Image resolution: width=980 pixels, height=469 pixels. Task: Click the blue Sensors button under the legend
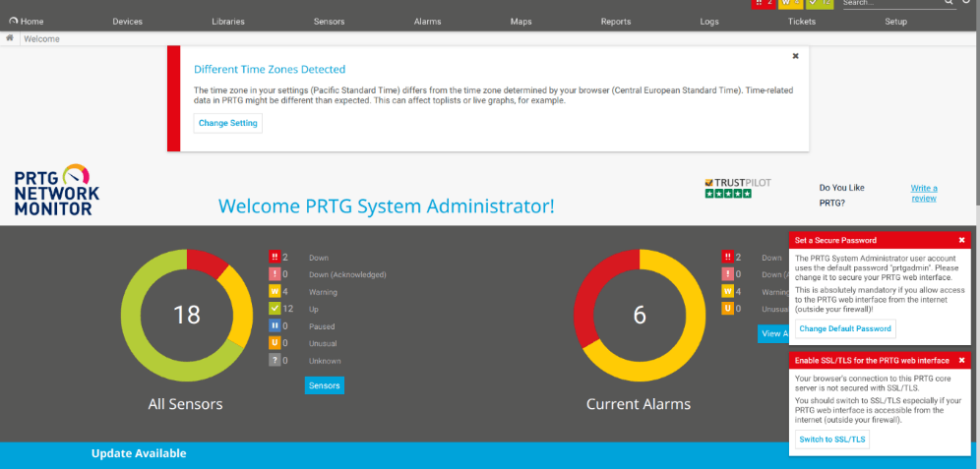(x=325, y=385)
